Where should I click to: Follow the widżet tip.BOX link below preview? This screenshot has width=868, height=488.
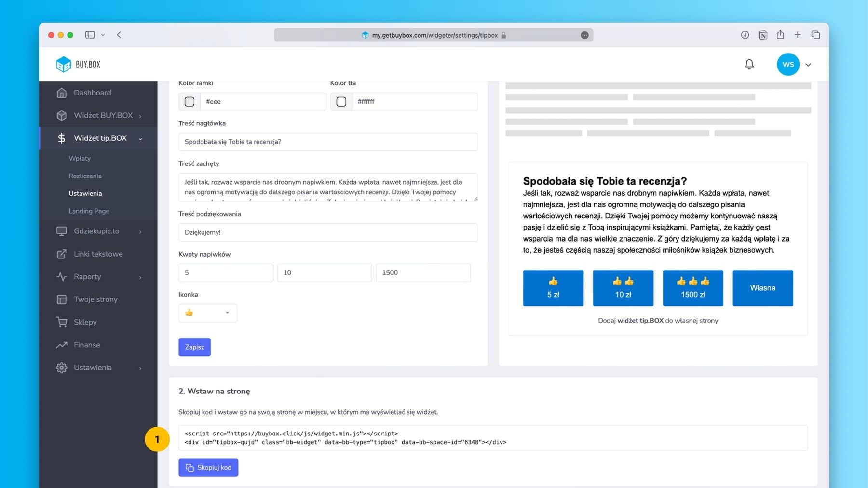click(640, 321)
